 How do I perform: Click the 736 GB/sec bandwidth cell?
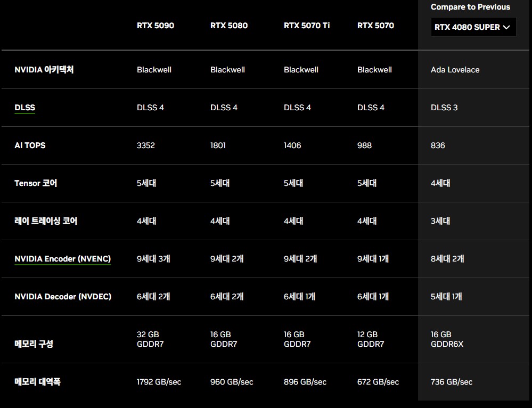tap(452, 382)
